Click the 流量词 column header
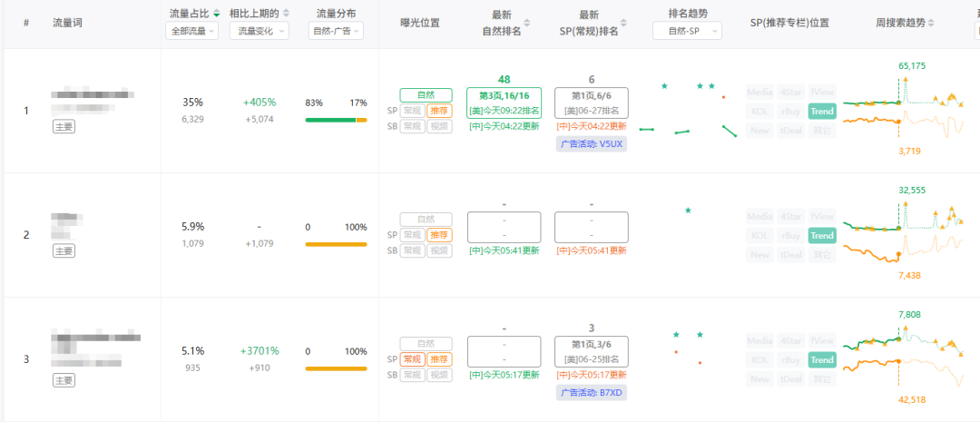Viewport: 980px width, 422px height. [67, 23]
